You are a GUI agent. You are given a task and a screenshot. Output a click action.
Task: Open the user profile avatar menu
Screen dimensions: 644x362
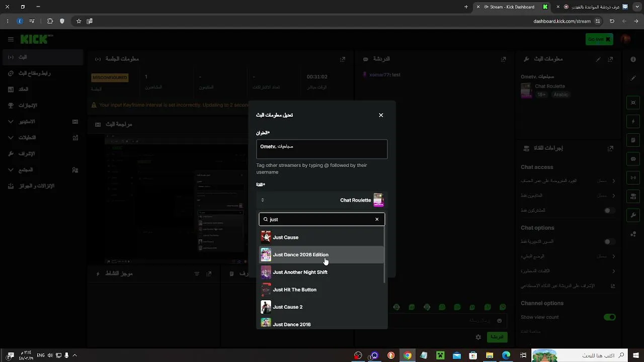625,39
